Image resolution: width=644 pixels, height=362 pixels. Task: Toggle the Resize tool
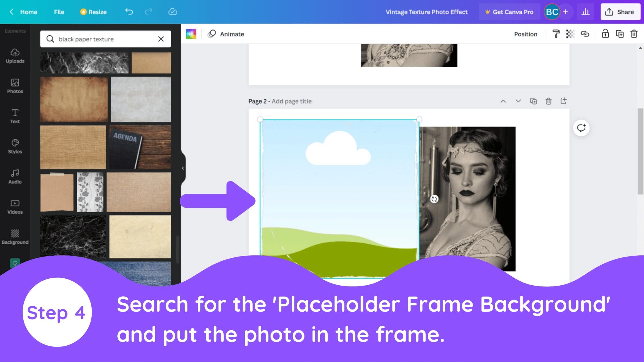pos(93,12)
